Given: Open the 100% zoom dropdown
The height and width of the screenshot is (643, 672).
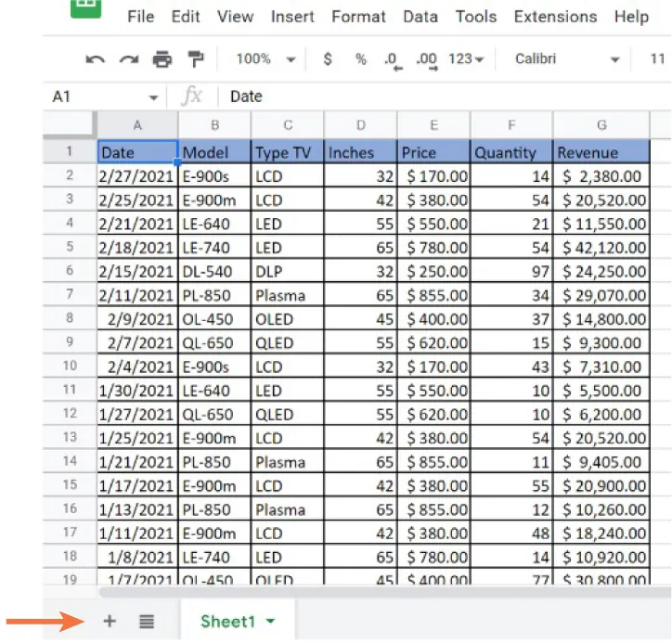Looking at the screenshot, I should point(265,59).
